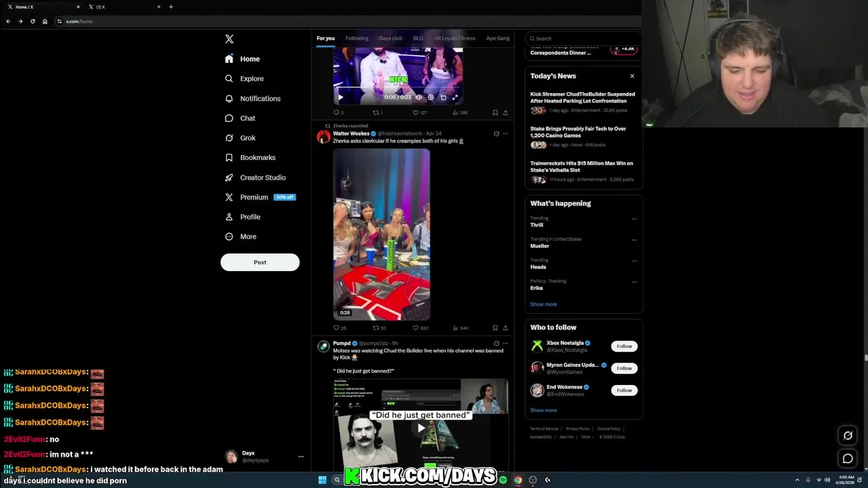Click the white Post button
868x488 pixels.
pyautogui.click(x=260, y=262)
